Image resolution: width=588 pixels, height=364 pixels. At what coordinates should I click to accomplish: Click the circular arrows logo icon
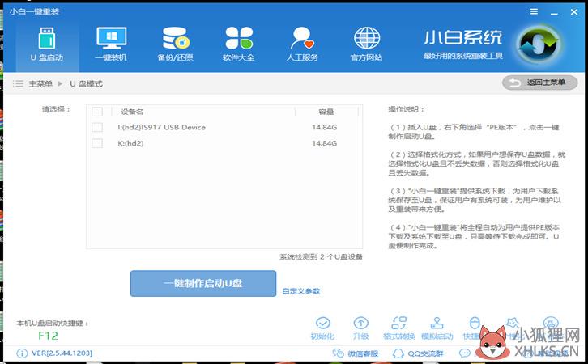pos(539,45)
